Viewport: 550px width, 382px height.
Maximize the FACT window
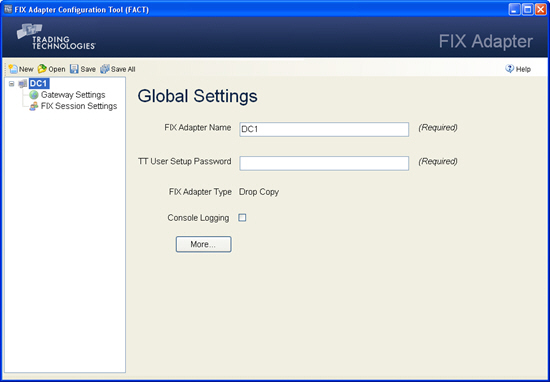coord(527,9)
